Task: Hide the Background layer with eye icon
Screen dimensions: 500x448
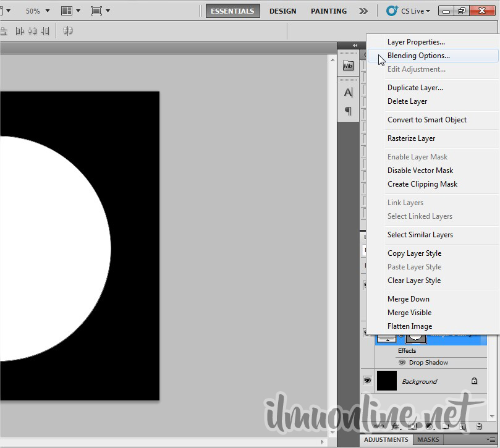Action: 367,381
